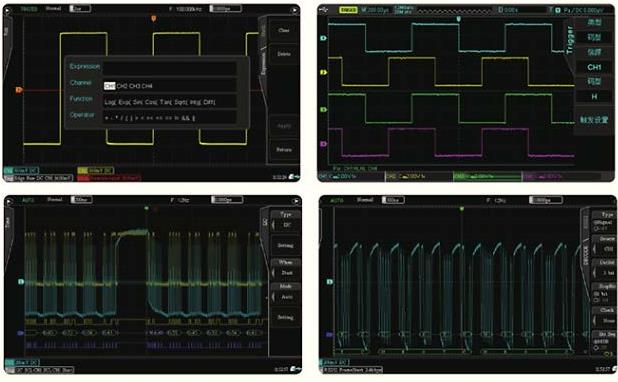Select CH1 in the Channel row

(110, 86)
